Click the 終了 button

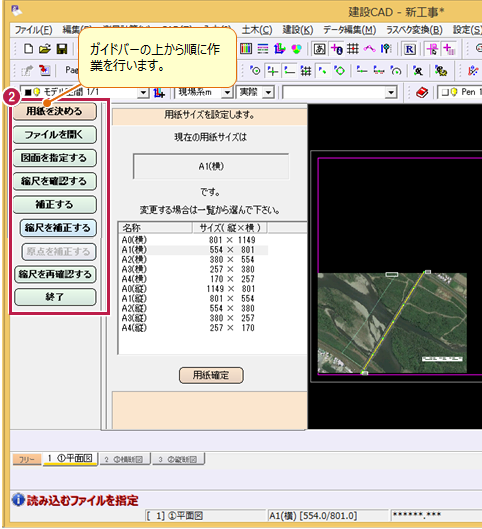55,297
